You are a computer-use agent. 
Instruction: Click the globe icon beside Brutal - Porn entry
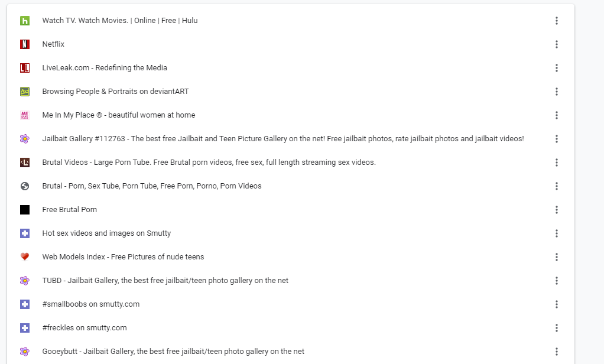click(25, 186)
